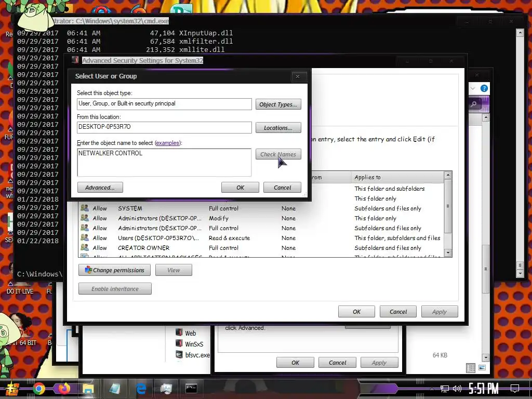
Task: Click Cancel in Advanced Security Settings
Action: click(398, 312)
